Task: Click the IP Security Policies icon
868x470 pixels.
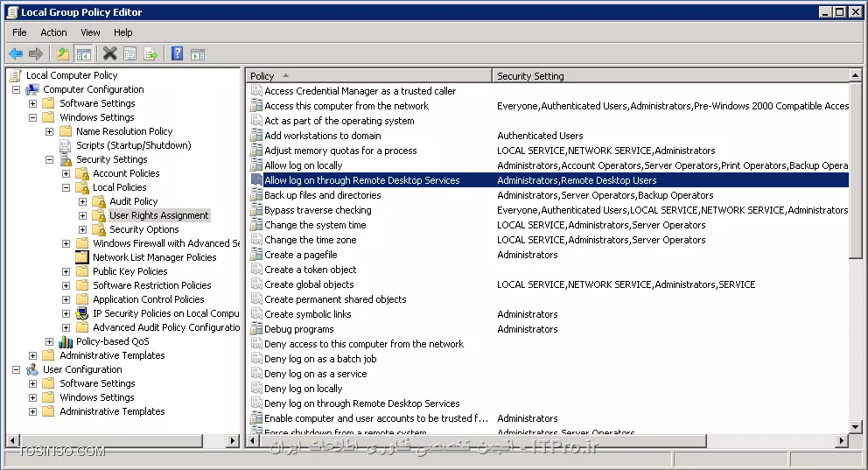Action: click(x=82, y=313)
